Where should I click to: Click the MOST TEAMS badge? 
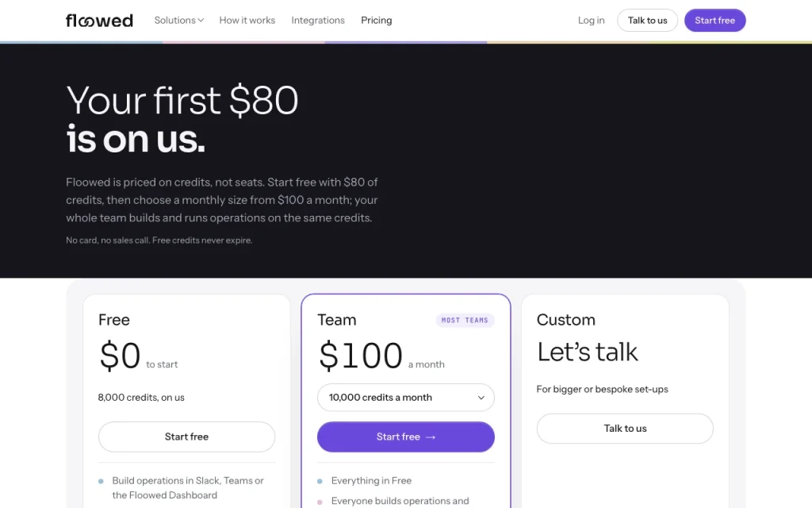(465, 321)
